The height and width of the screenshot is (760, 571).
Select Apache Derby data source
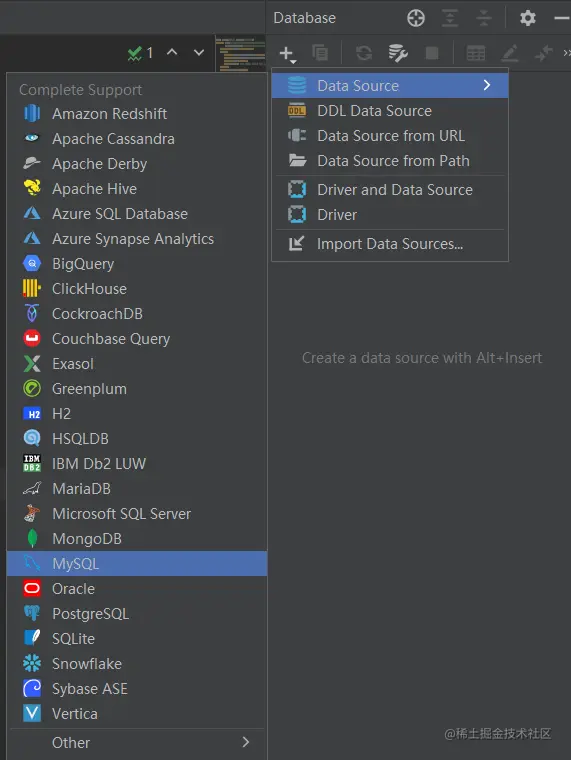[x=137, y=164]
